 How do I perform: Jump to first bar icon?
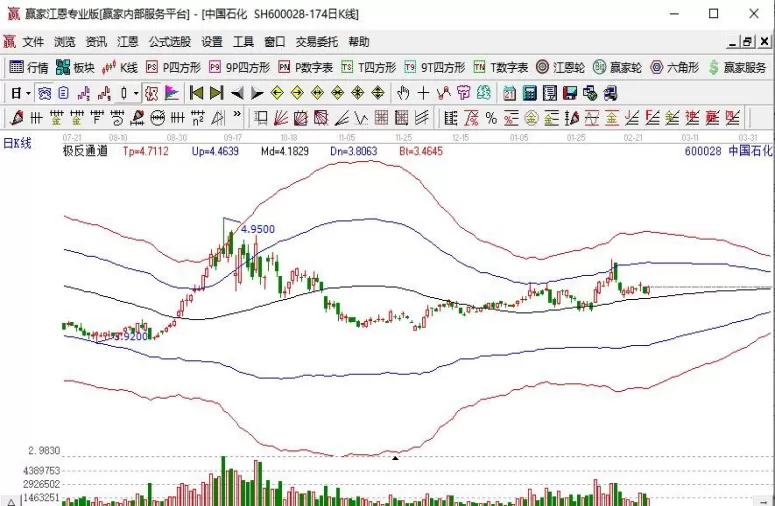click(x=197, y=93)
